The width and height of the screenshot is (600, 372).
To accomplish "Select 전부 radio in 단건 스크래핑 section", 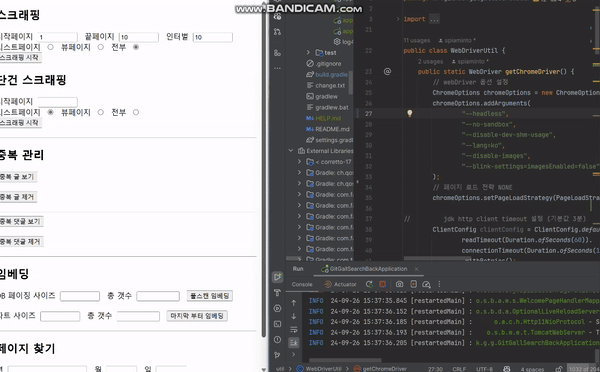I will tap(136, 112).
